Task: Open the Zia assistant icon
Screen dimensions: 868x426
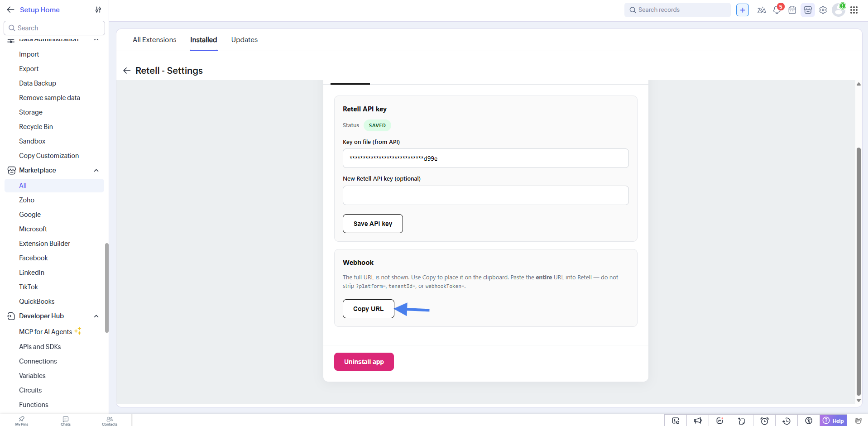Action: [762, 10]
